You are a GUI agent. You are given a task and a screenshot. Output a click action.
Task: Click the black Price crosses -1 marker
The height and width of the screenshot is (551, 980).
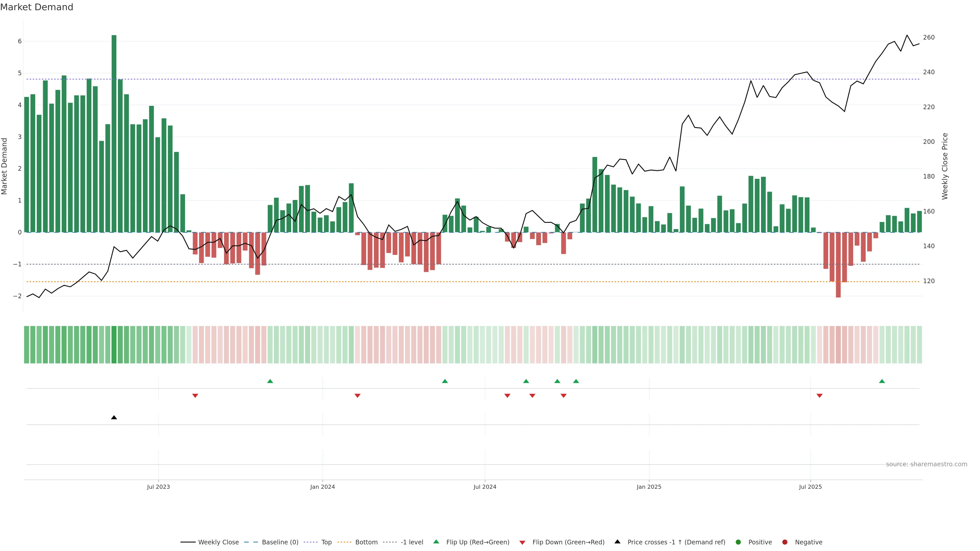pos(114,418)
